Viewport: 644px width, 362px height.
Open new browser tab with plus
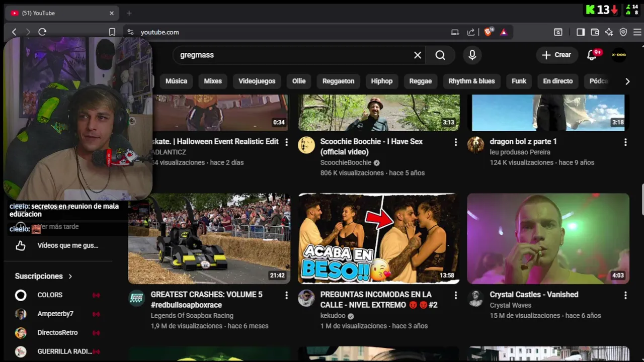(x=129, y=13)
